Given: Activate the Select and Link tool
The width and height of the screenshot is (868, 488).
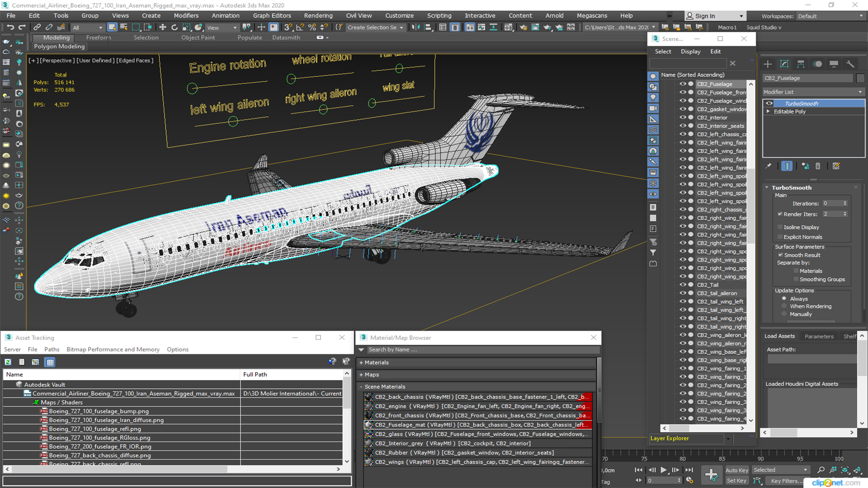Looking at the screenshot, I should pos(37,28).
